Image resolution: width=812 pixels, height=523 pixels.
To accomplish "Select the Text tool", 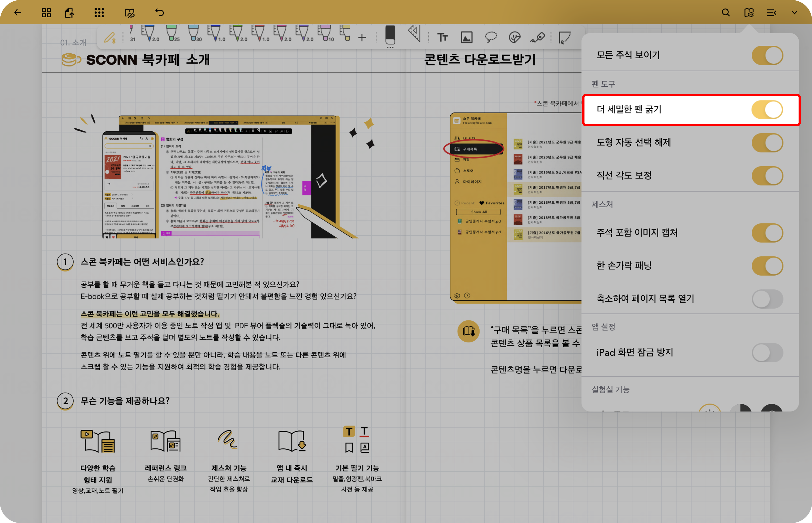I will (x=442, y=37).
